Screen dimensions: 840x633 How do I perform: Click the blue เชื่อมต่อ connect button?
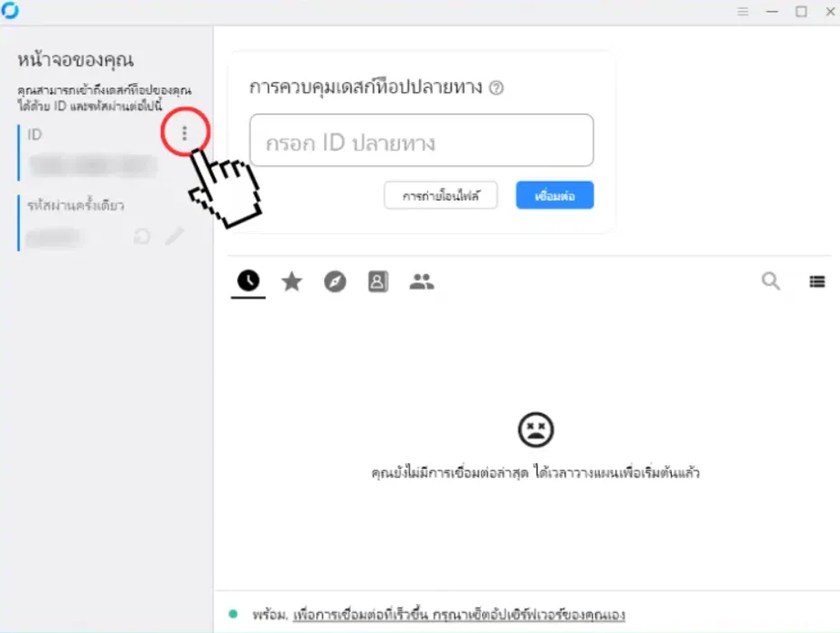click(554, 195)
